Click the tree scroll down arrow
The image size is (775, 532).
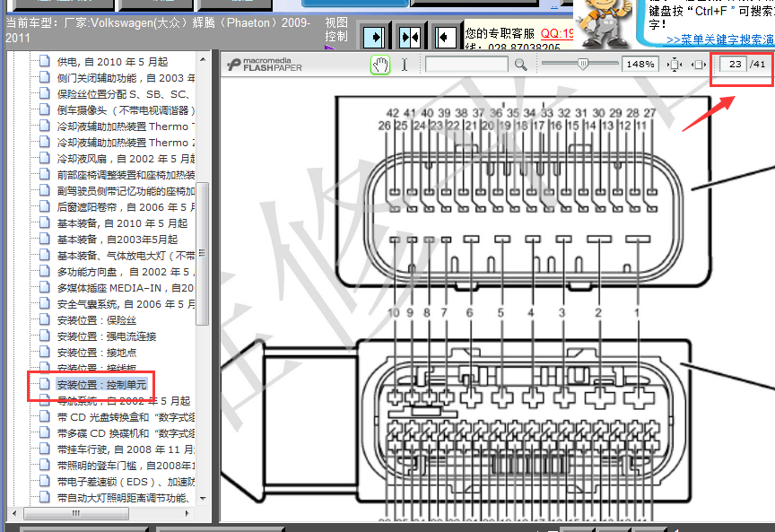click(x=203, y=499)
